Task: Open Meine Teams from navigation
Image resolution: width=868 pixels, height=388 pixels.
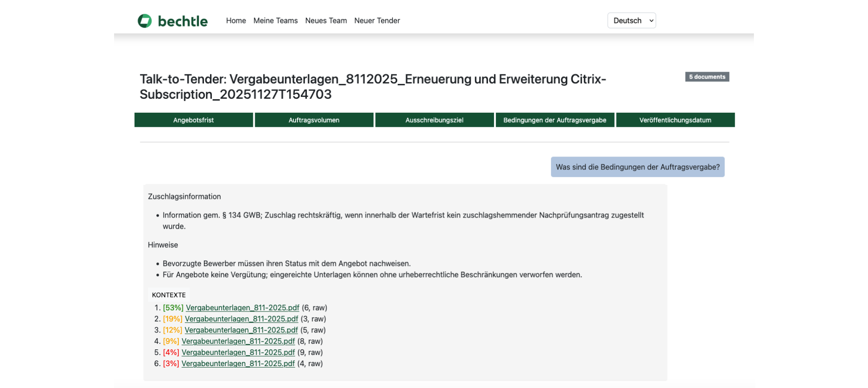Action: click(x=275, y=20)
